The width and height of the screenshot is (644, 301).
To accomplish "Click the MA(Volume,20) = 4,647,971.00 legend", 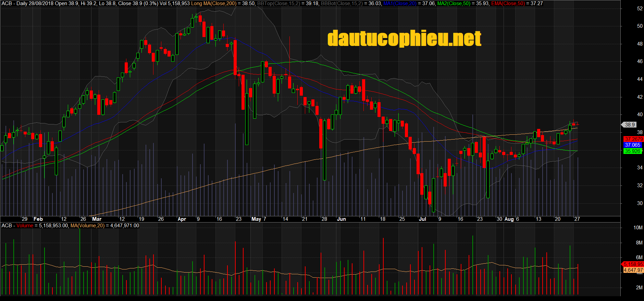I will [104, 226].
